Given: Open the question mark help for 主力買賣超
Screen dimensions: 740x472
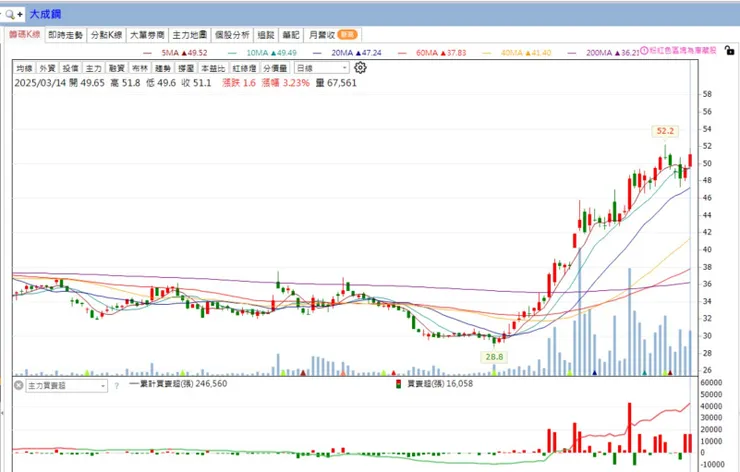Looking at the screenshot, I should 117,386.
